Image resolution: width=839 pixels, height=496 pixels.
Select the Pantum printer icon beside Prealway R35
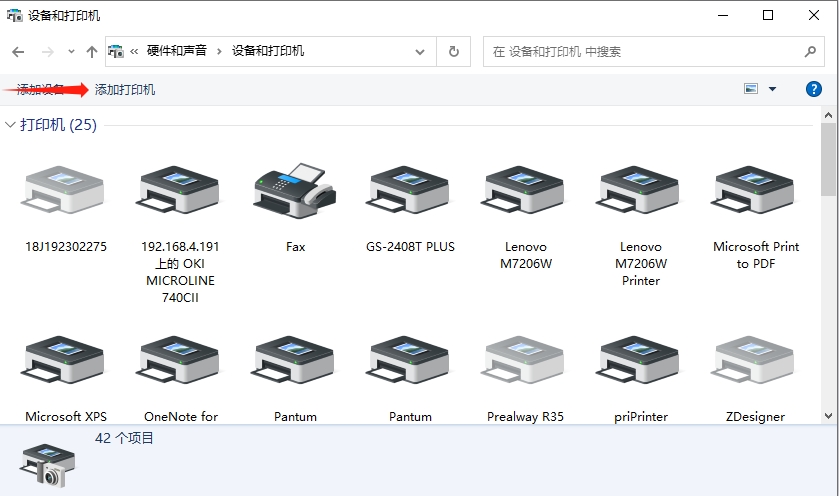408,360
